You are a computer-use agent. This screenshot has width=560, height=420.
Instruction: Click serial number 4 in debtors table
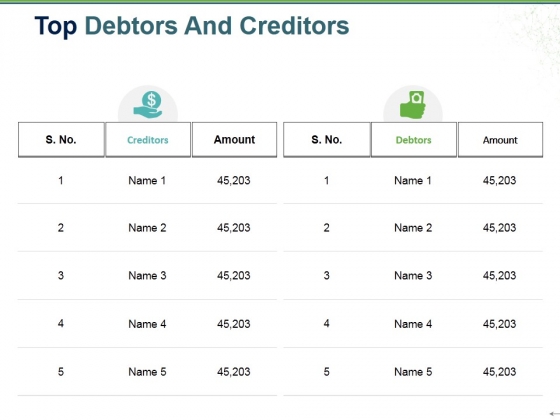pyautogui.click(x=326, y=324)
